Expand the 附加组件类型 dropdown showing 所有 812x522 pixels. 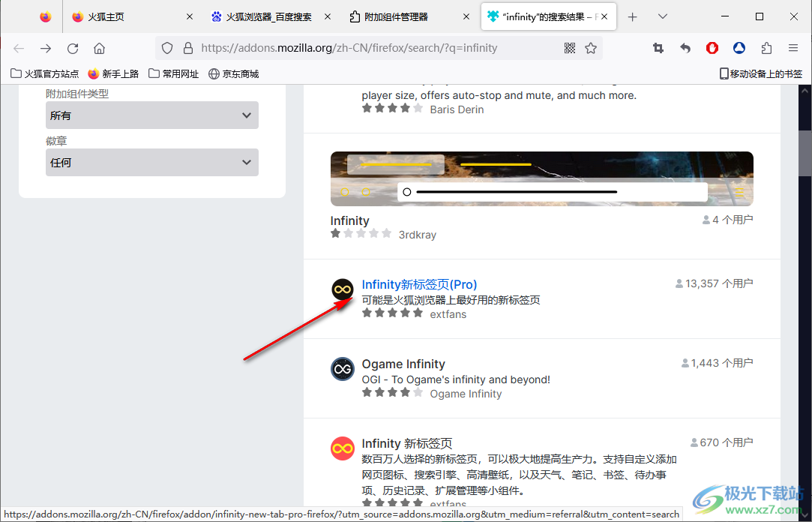pyautogui.click(x=151, y=115)
